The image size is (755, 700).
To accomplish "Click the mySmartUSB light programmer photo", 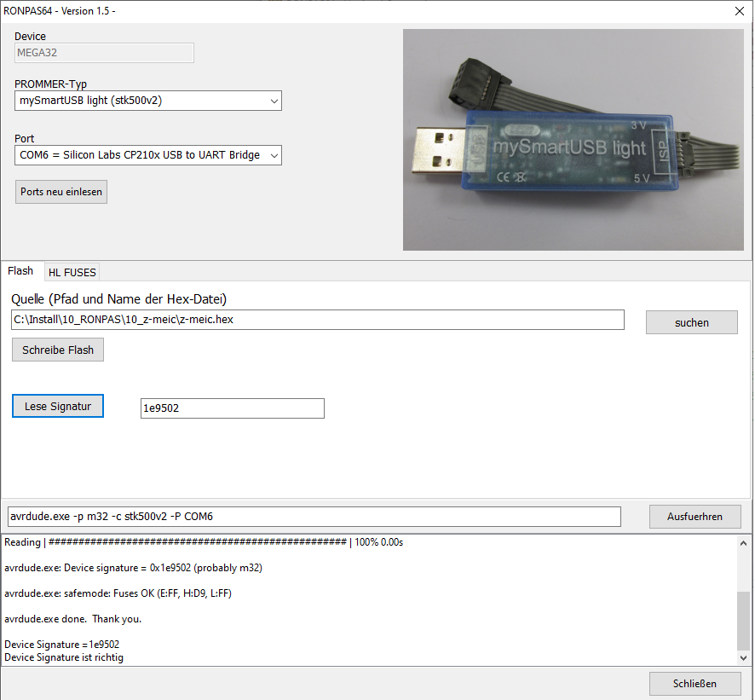I will click(x=573, y=140).
